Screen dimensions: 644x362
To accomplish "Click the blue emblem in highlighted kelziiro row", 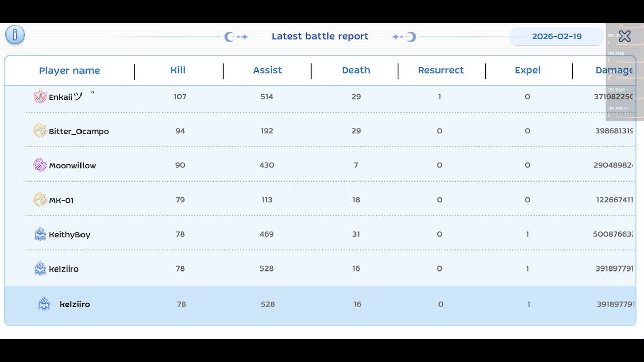I will [44, 304].
